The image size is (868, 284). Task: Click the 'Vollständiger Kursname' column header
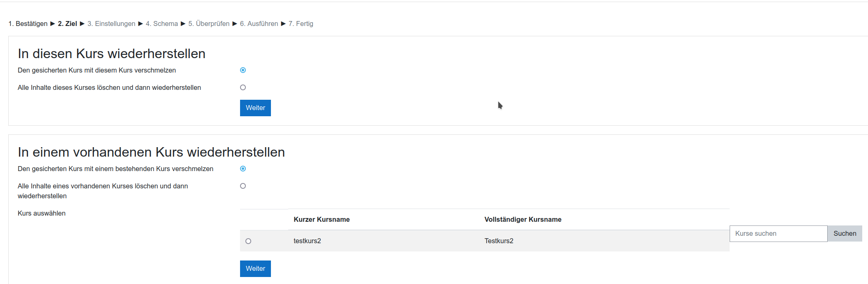[523, 220]
